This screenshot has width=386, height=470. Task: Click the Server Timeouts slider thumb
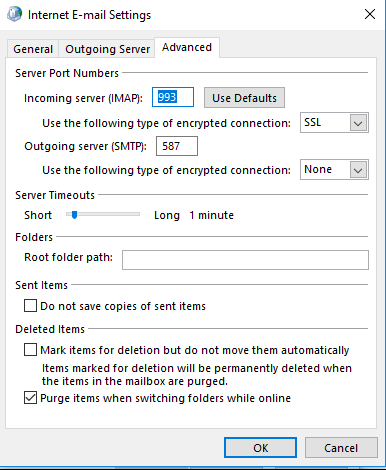coord(75,215)
